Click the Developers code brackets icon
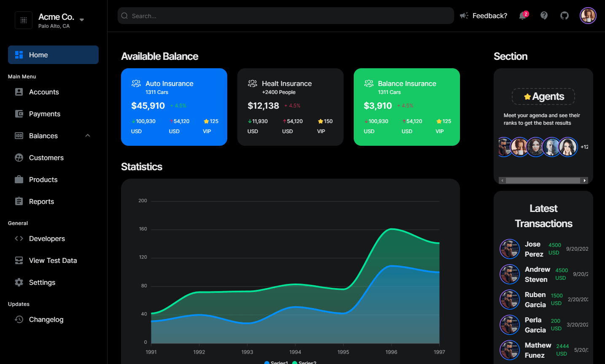Screen dimensions: 605x364 coord(19,238)
